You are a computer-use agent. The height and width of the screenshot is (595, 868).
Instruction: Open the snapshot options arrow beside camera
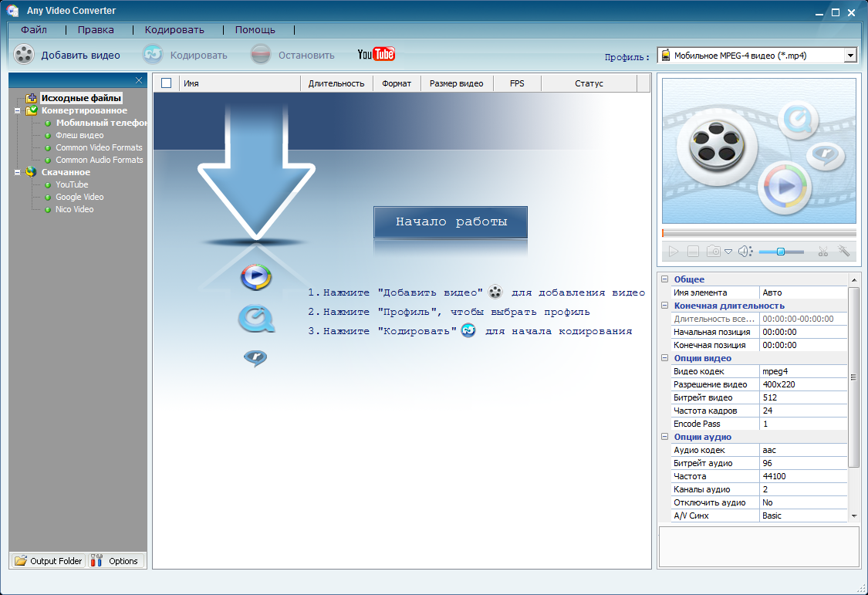pyautogui.click(x=728, y=252)
